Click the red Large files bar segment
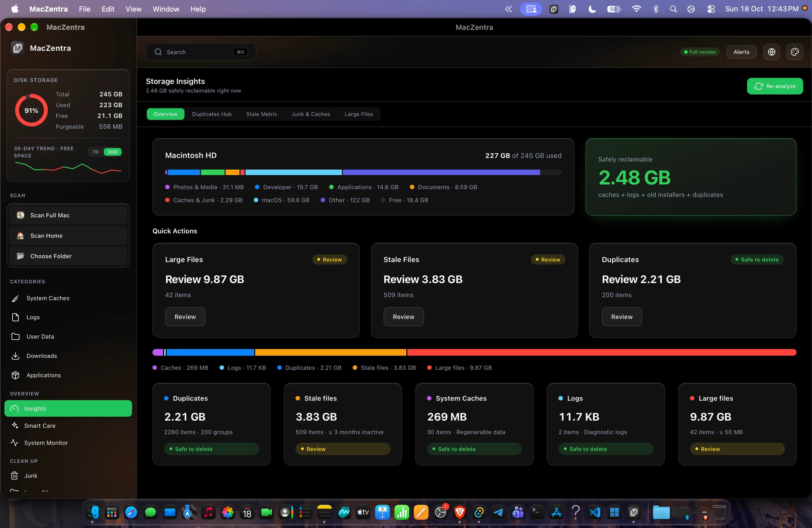This screenshot has width=812, height=528. click(601, 352)
